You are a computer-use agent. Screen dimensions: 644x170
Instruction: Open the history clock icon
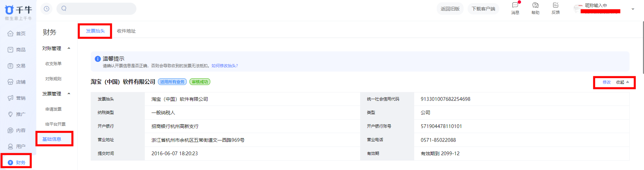click(46, 9)
